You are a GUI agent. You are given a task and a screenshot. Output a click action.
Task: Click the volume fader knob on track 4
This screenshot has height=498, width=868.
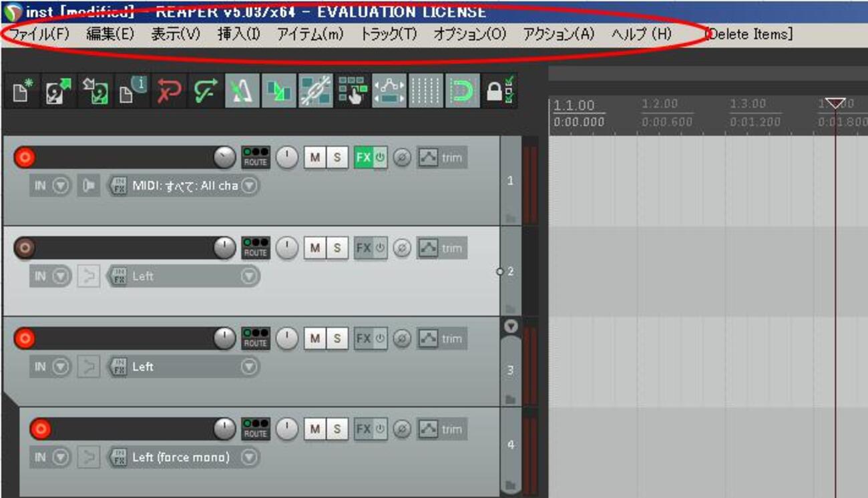point(225,429)
